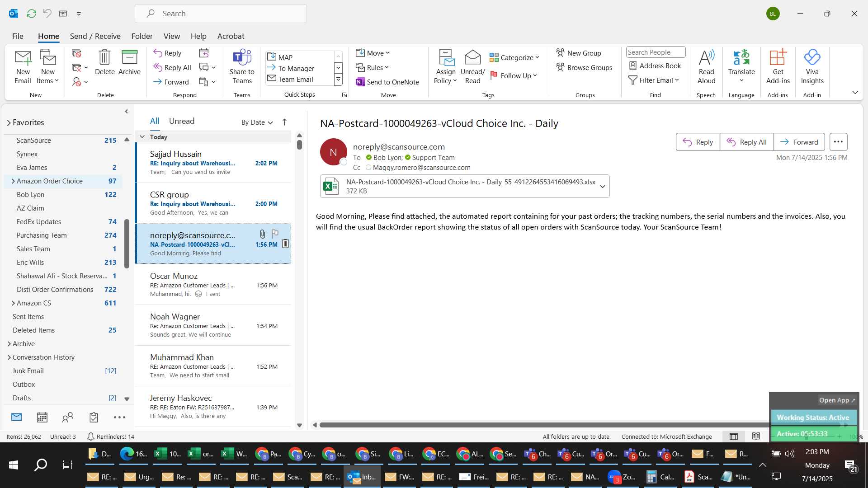Switch to the Send / Receive tab
This screenshot has width=868, height=488.
(95, 36)
